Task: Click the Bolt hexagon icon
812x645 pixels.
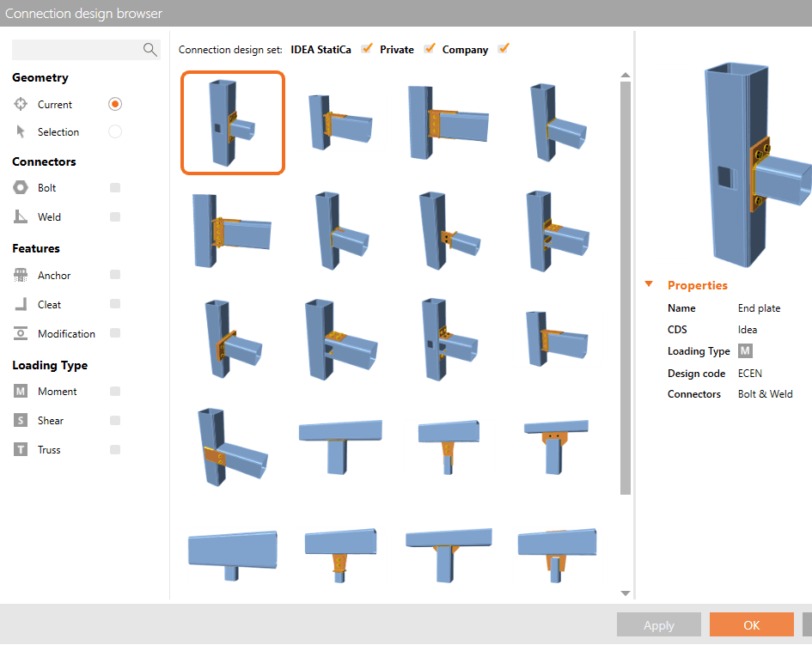Action: tap(21, 187)
